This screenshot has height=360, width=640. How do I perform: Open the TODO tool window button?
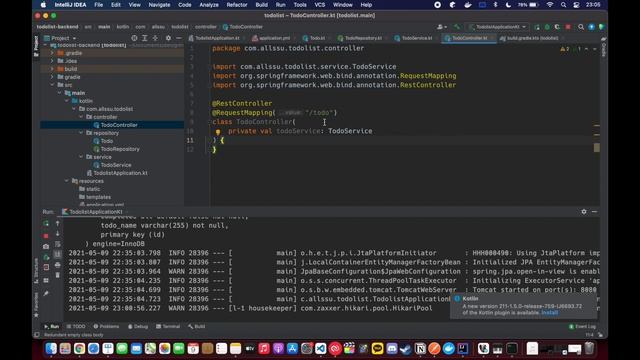[76, 327]
